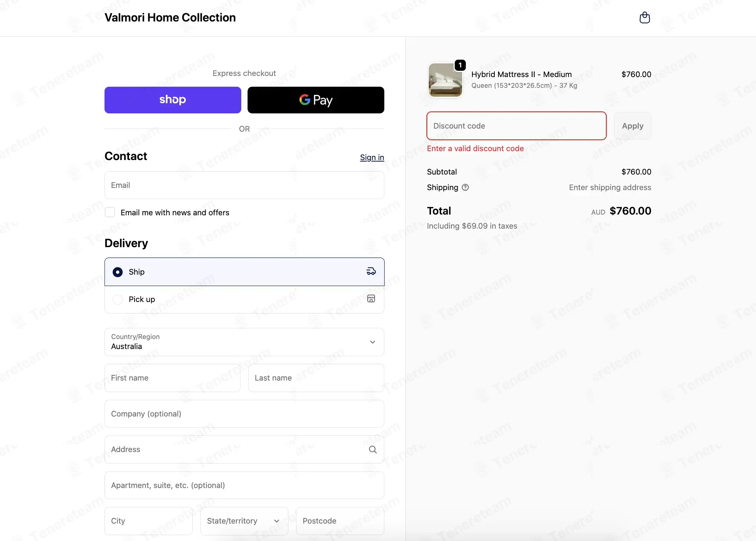
Task: Focus the Apartment, suite field
Action: coord(244,485)
